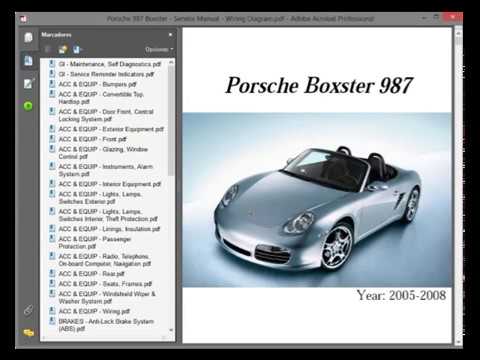
Task: Open bookmark ACC & EQUIP - Glazing, Window Control.pdf
Action: click(103, 153)
